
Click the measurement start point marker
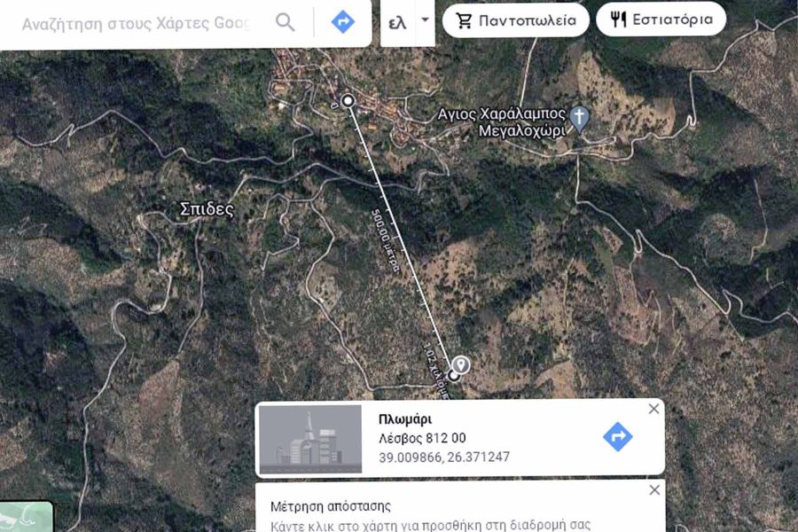coord(348,101)
